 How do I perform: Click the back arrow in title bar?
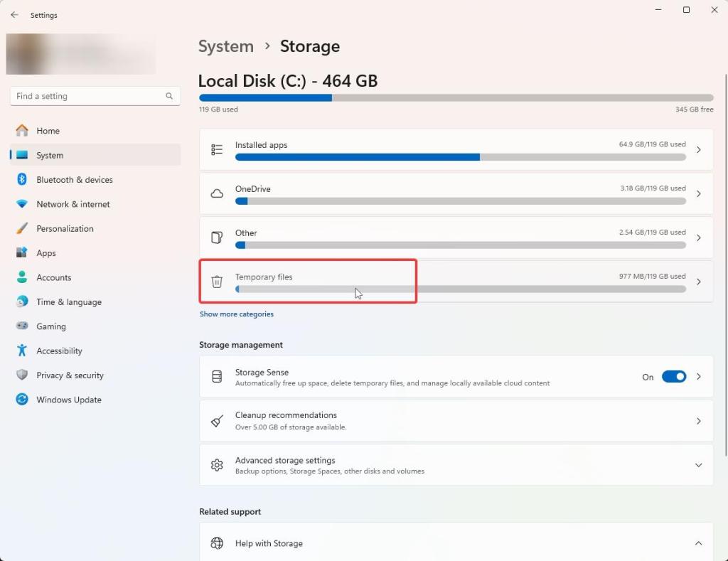click(x=14, y=15)
